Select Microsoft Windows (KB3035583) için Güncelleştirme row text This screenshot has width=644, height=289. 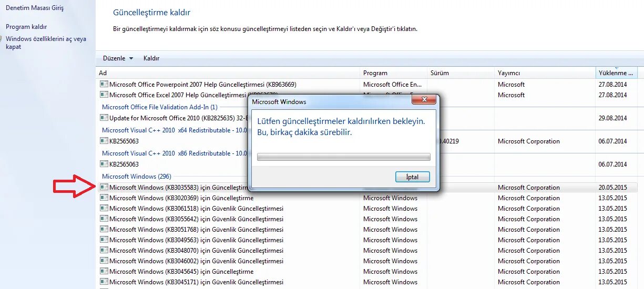pyautogui.click(x=179, y=188)
